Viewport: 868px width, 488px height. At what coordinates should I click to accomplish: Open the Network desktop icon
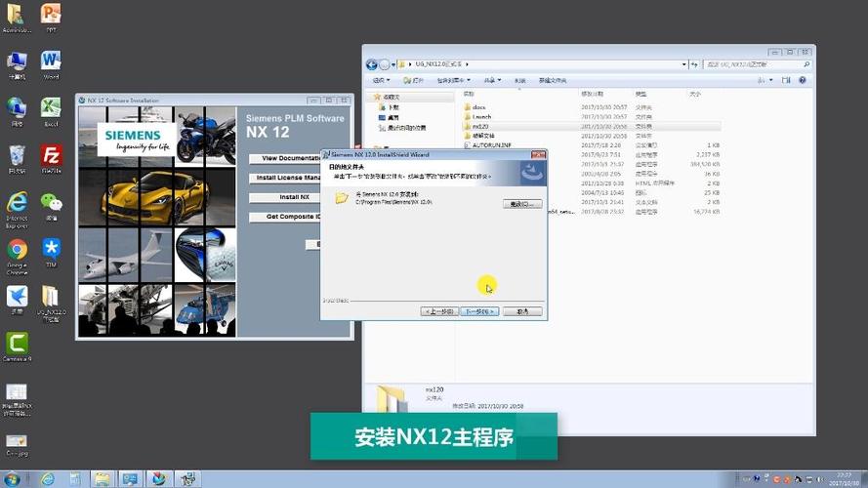coord(18,111)
